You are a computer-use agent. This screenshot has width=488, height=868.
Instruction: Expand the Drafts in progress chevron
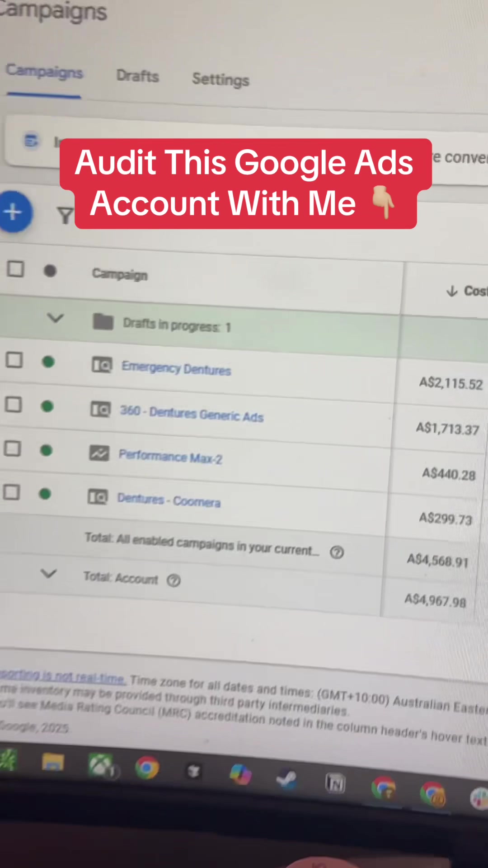point(55,318)
